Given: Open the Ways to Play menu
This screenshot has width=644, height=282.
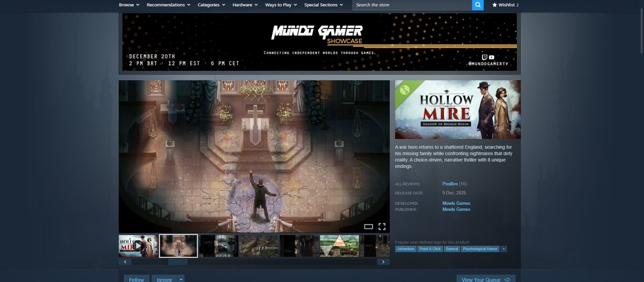Looking at the screenshot, I should [281, 5].
